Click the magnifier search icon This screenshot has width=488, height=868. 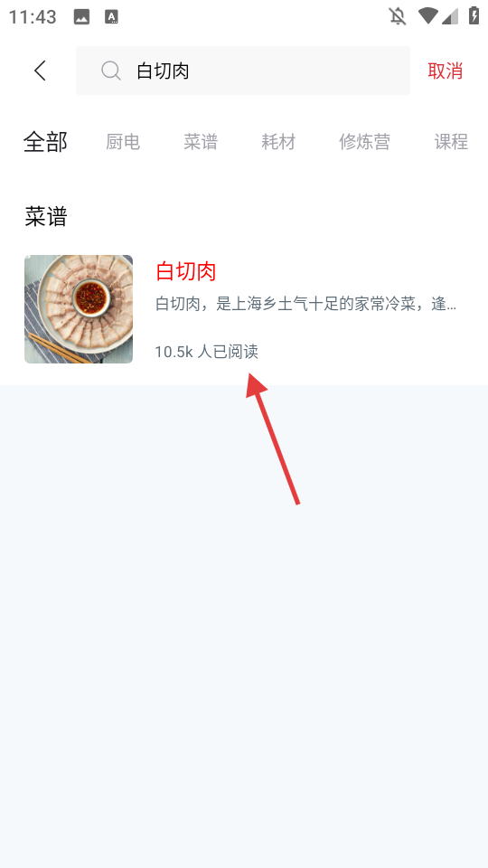(x=111, y=71)
